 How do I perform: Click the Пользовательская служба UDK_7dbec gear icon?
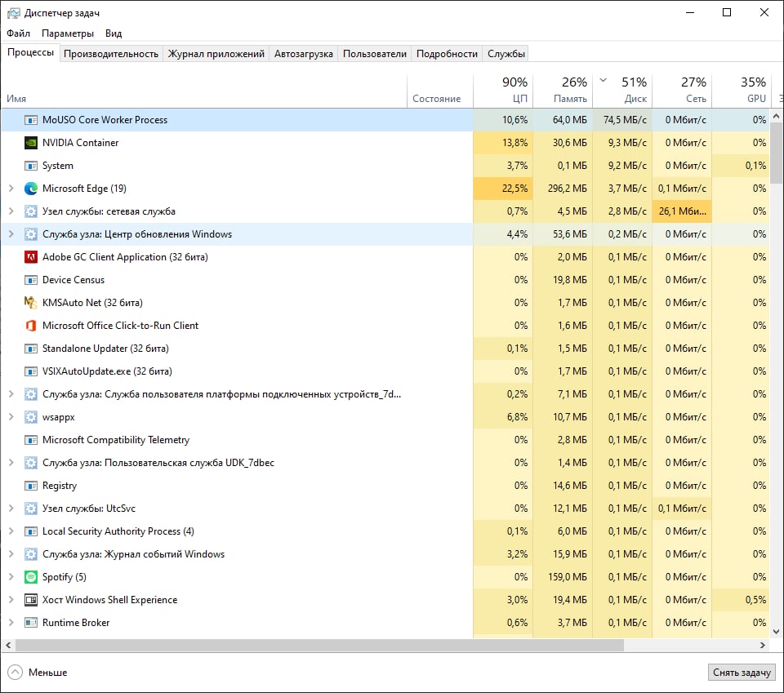[31, 463]
